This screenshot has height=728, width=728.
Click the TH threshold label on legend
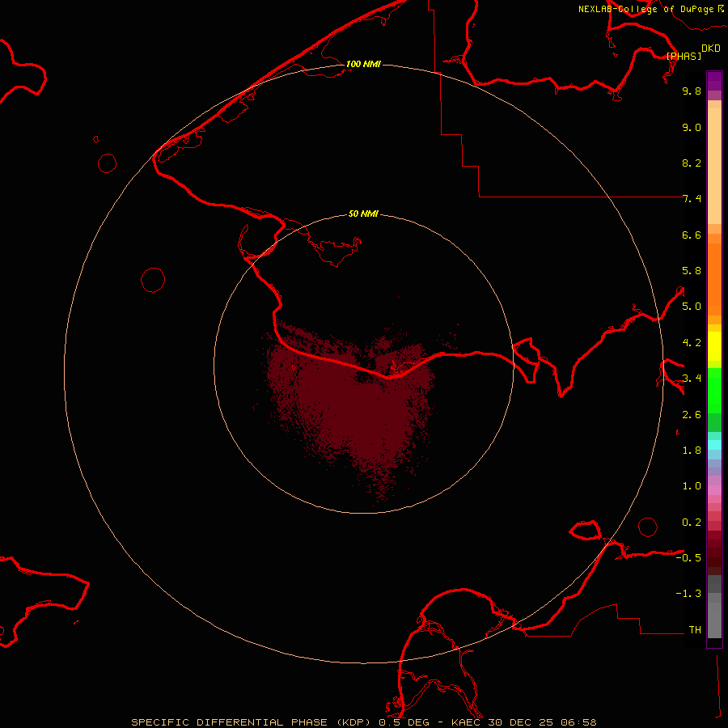[695, 629]
